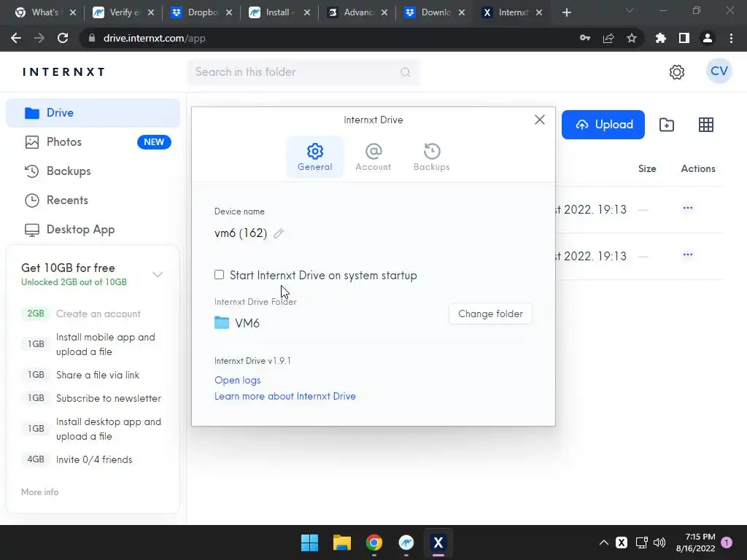
Task: Click Share a file via link task
Action: click(98, 375)
